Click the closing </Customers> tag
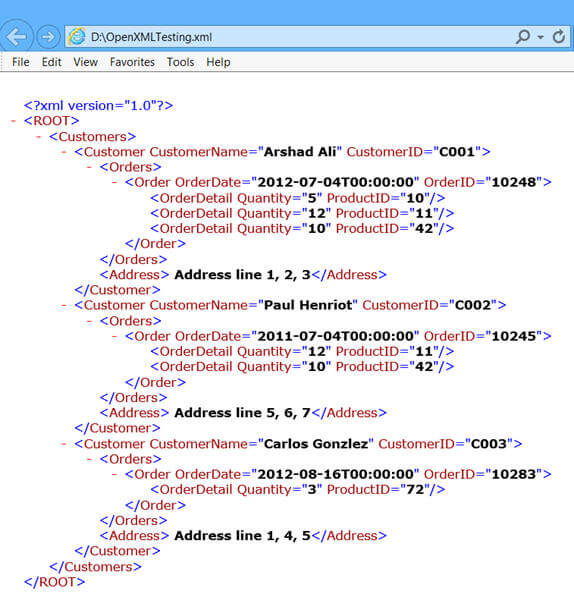 (x=95, y=567)
